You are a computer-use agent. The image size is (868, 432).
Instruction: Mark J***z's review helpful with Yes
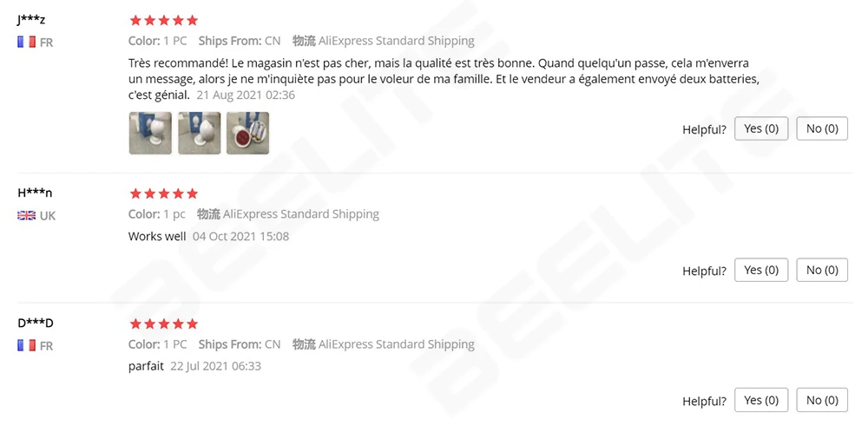coord(761,128)
